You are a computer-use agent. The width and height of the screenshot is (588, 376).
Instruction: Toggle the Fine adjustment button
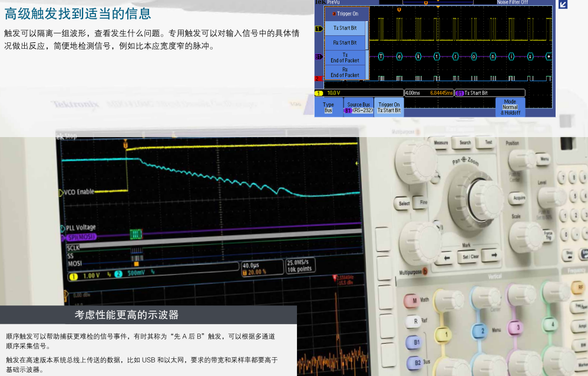point(422,202)
